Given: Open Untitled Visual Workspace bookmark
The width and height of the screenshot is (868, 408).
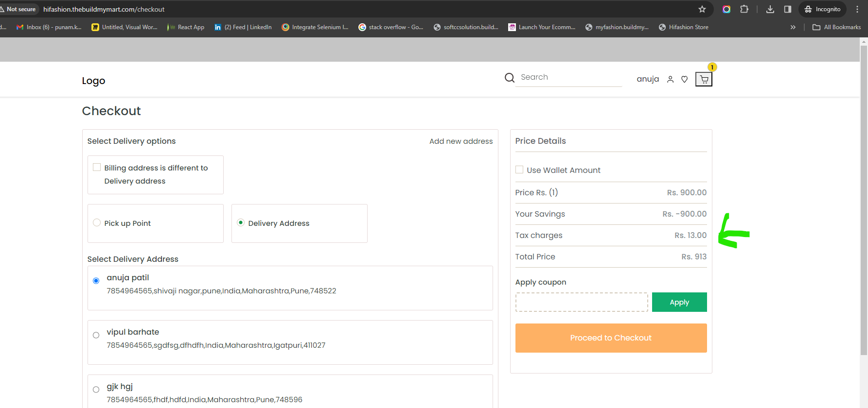Looking at the screenshot, I should click(x=124, y=27).
